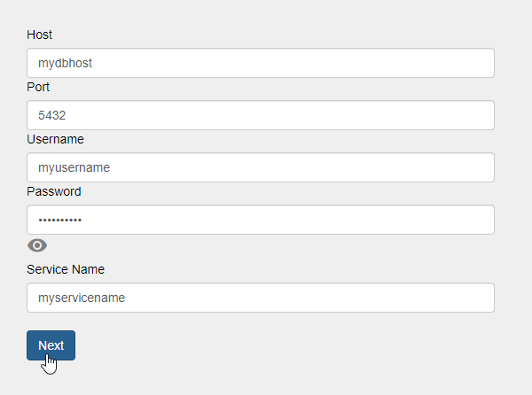
Task: Click the mydbhost value text
Action: [66, 64]
